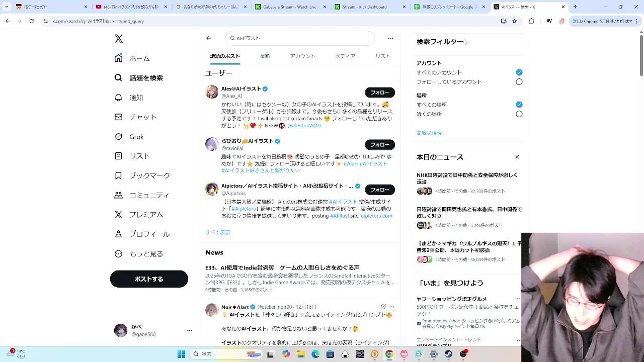Click the X logo in sidebar
This screenshot has width=644, height=362.
click(119, 39)
